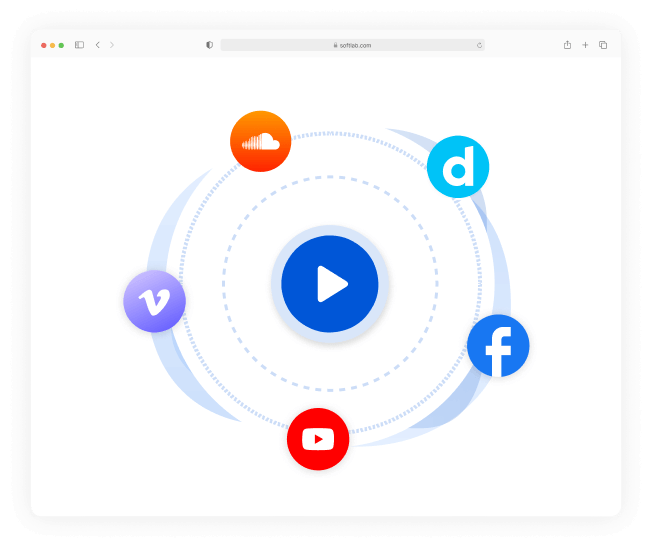Open a new tab with the plus icon
This screenshot has width=652, height=548.
[585, 45]
